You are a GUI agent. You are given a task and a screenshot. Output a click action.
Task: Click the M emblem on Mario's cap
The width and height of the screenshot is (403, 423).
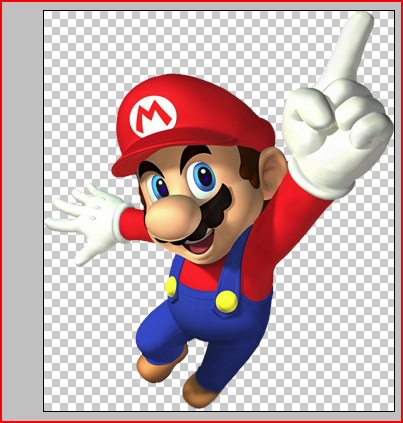pos(153,116)
